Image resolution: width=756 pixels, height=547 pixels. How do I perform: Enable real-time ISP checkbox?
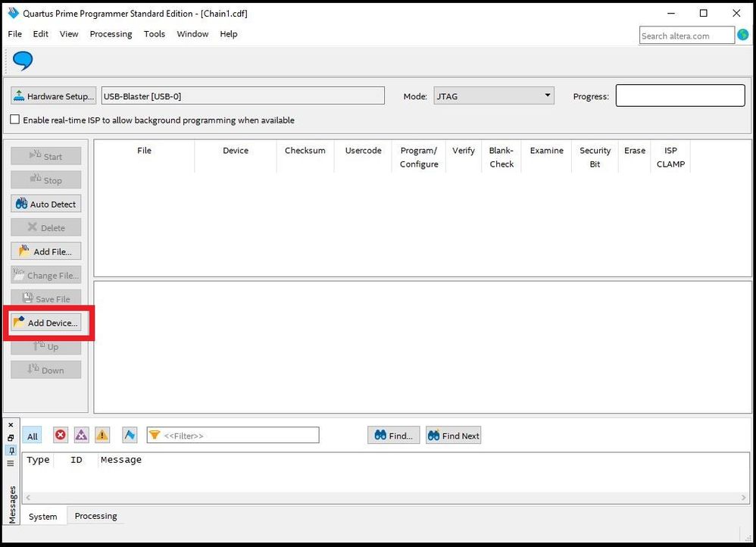click(15, 120)
